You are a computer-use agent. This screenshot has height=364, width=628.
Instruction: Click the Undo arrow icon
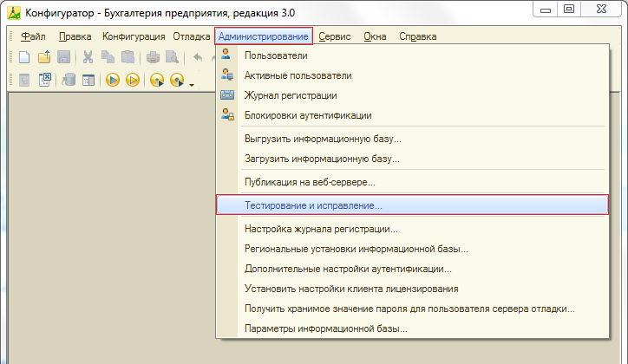point(198,57)
